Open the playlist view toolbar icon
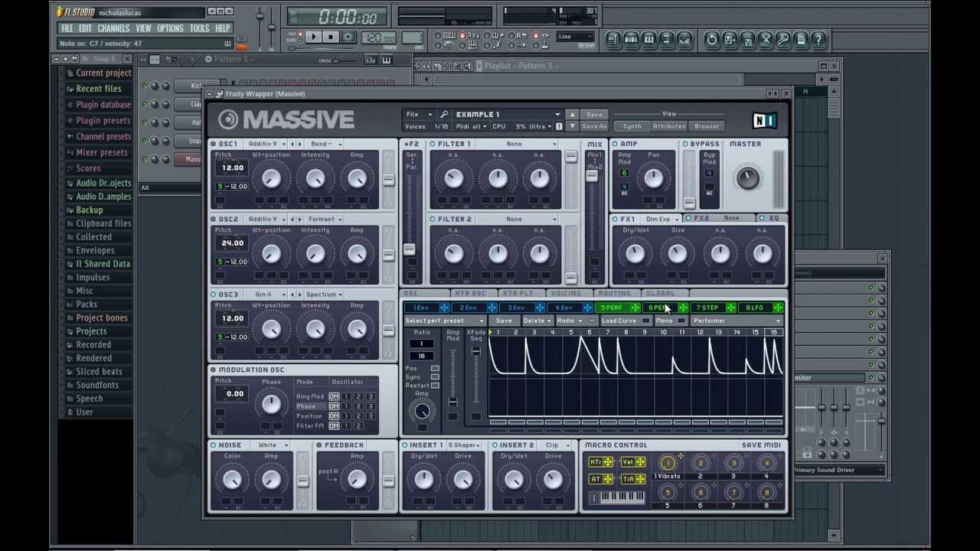The width and height of the screenshot is (980, 551). tap(614, 40)
